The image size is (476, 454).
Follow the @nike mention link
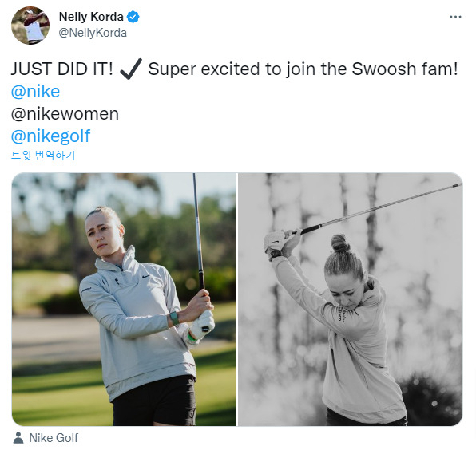35,92
